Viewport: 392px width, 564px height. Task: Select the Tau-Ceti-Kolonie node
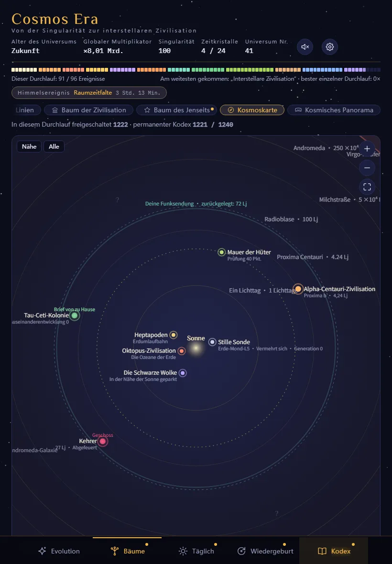point(75,315)
